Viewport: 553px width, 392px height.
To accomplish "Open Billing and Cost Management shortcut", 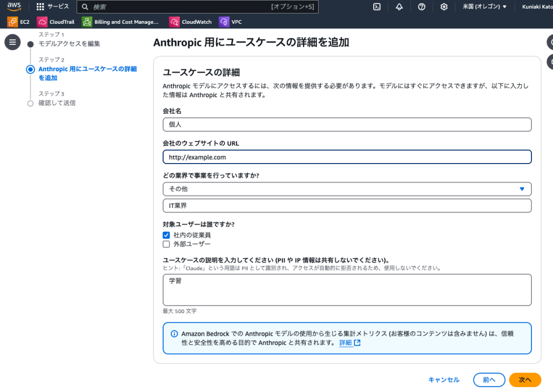I will (x=120, y=22).
